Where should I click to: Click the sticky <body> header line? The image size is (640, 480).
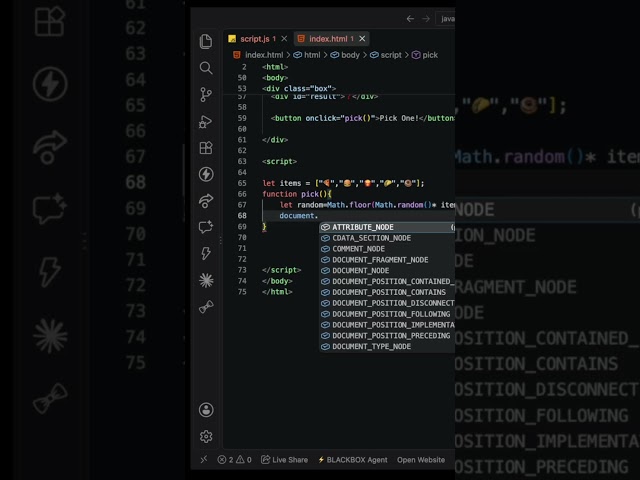275,78
